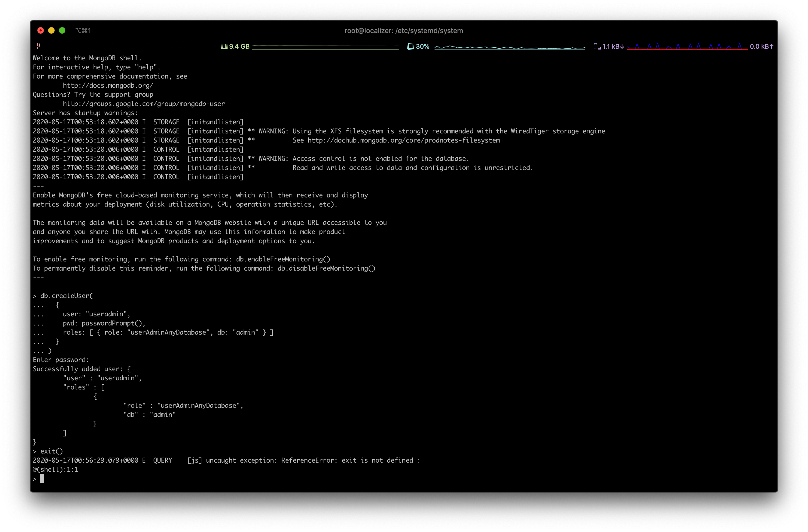Click 'Enable MongoDB's free cloud-based monitoring' line
The width and height of the screenshot is (808, 532).
200,195
